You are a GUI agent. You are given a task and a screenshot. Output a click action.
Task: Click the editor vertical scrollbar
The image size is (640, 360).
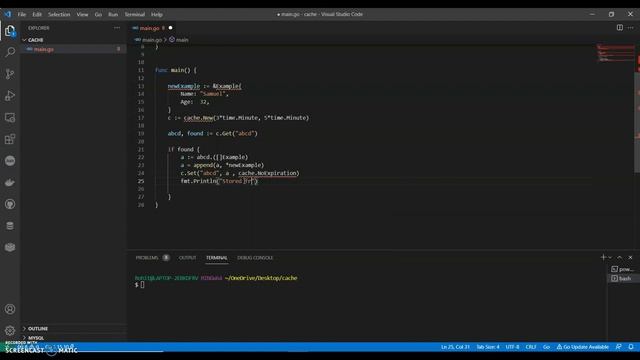(637, 122)
